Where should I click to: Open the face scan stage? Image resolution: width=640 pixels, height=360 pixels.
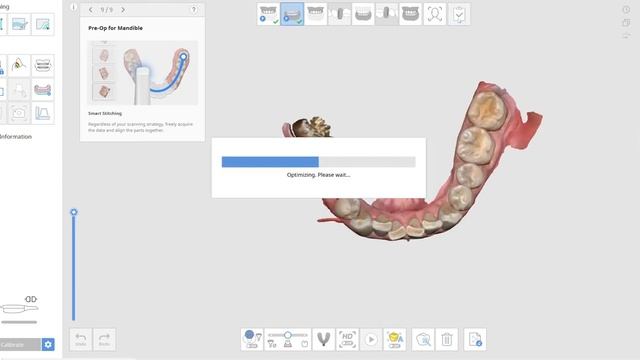coord(435,14)
